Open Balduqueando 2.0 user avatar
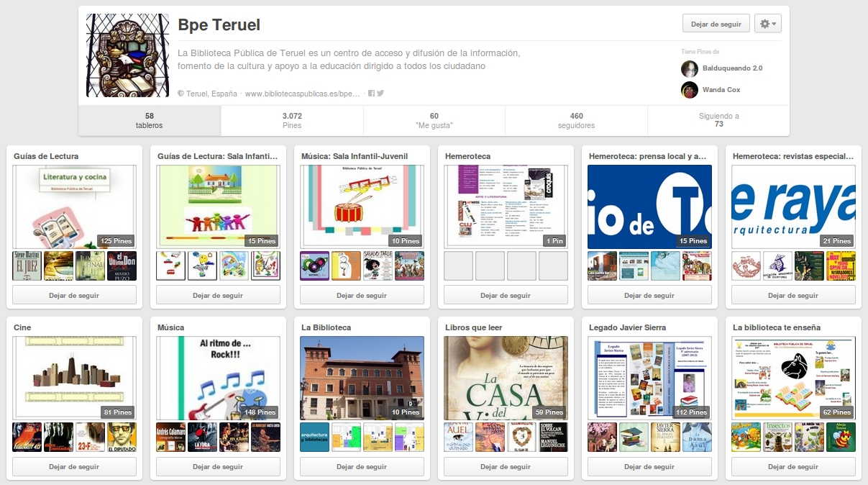 coord(690,68)
